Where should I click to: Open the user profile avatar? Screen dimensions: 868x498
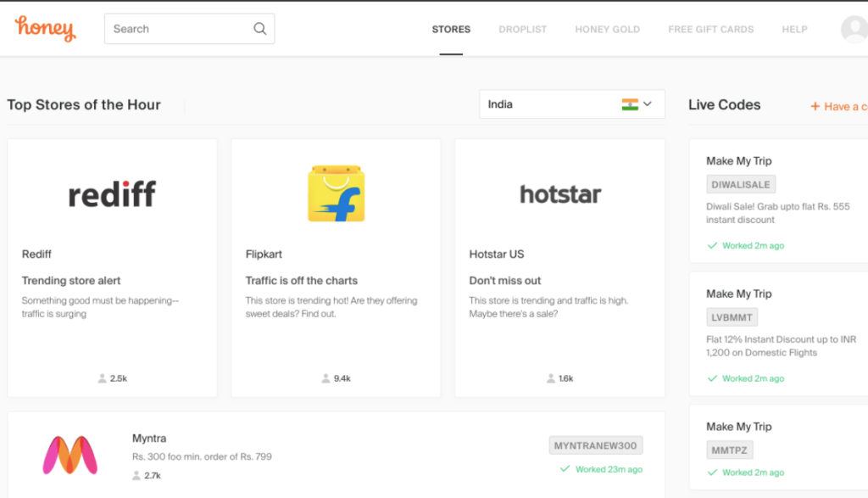point(853,29)
